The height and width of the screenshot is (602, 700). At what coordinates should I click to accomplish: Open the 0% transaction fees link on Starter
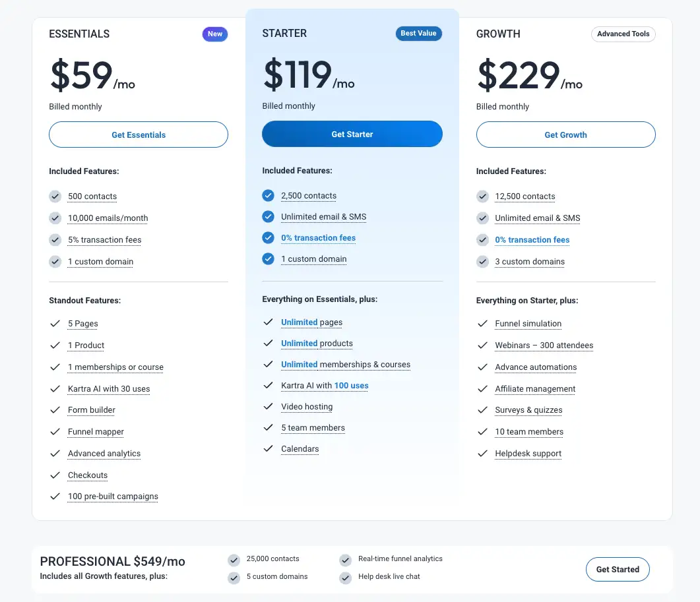(x=318, y=238)
